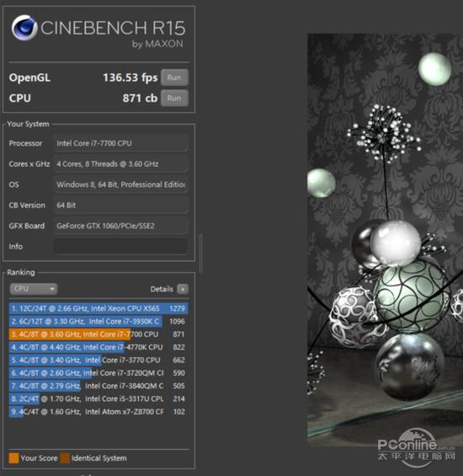463x476 pixels.
Task: Select ranking row 2 Core i7-3930K
Action: point(98,321)
